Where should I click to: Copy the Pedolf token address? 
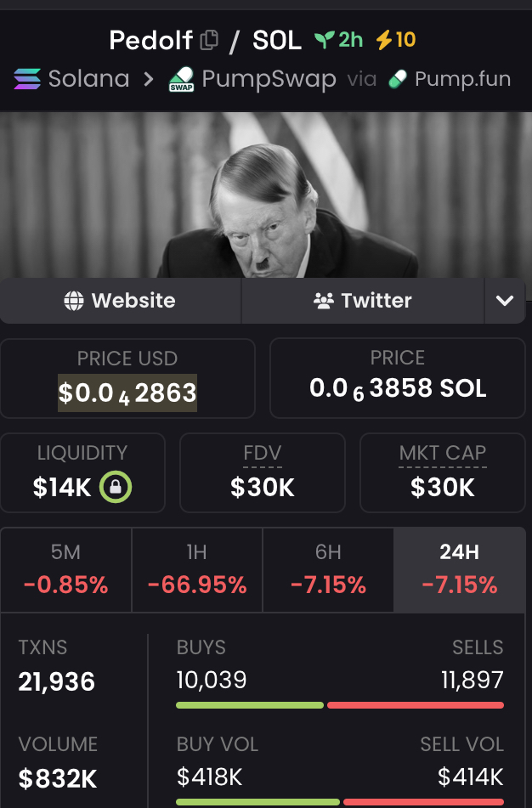click(x=209, y=40)
